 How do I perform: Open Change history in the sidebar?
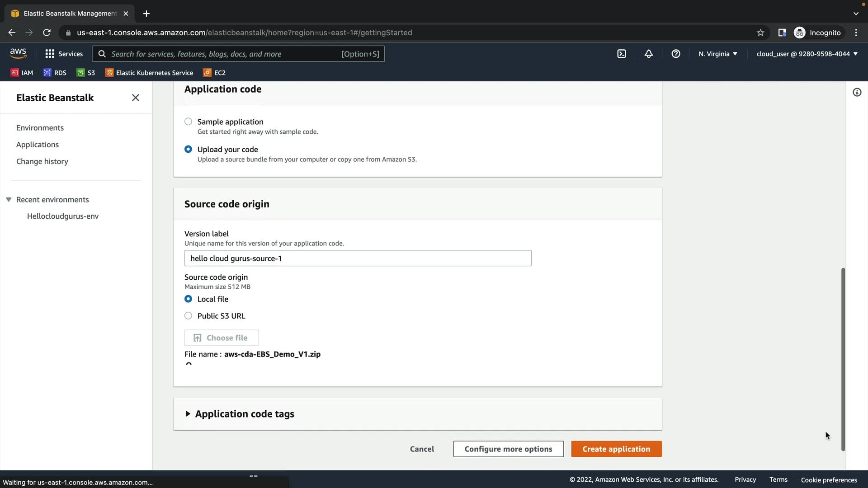[x=42, y=161]
